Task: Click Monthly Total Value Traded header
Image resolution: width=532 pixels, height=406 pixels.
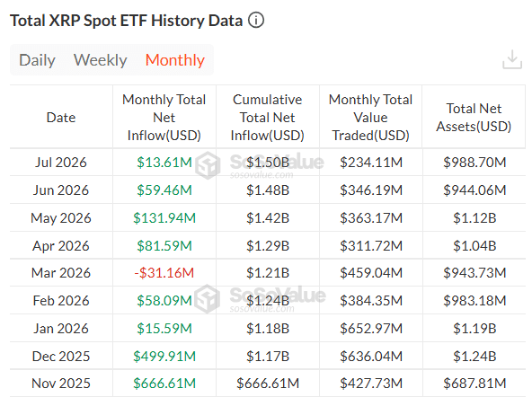Action: tap(370, 118)
